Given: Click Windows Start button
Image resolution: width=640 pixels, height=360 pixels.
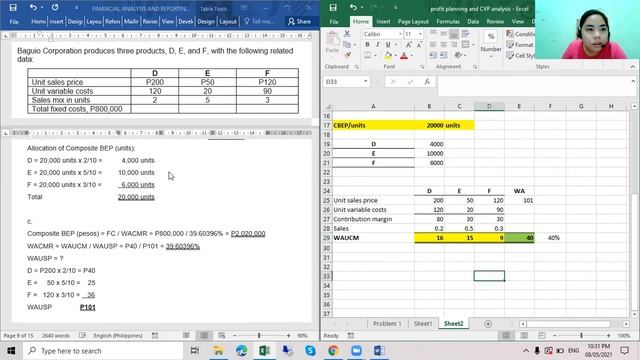Looking at the screenshot, I should [x=11, y=351].
